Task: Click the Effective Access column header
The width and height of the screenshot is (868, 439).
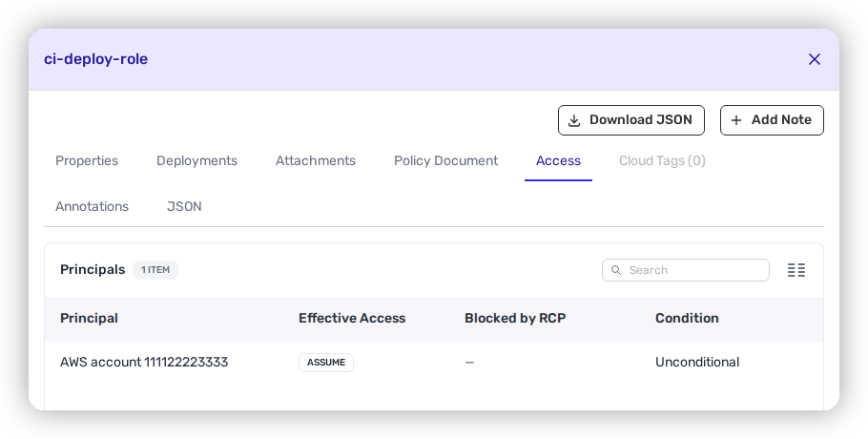Action: point(352,319)
